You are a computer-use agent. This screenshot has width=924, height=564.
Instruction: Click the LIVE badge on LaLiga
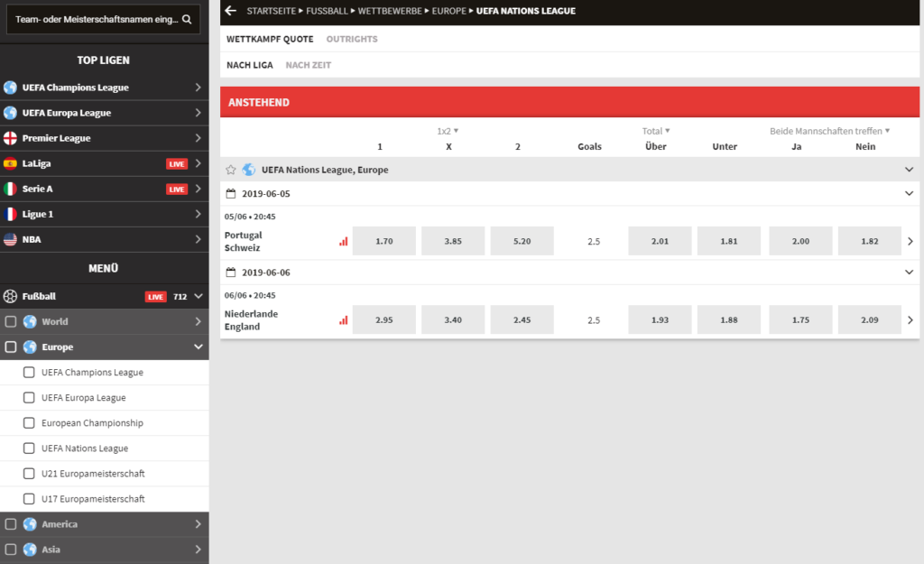click(x=177, y=164)
